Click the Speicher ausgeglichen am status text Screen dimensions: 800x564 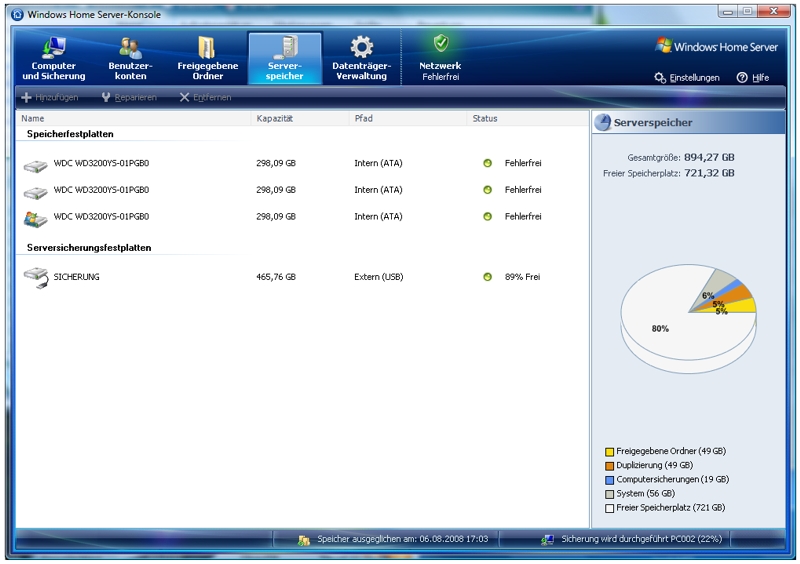(x=403, y=539)
